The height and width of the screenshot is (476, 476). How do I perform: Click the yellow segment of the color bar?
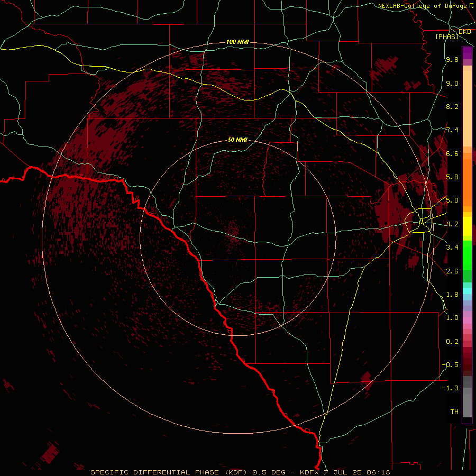pyautogui.click(x=467, y=226)
